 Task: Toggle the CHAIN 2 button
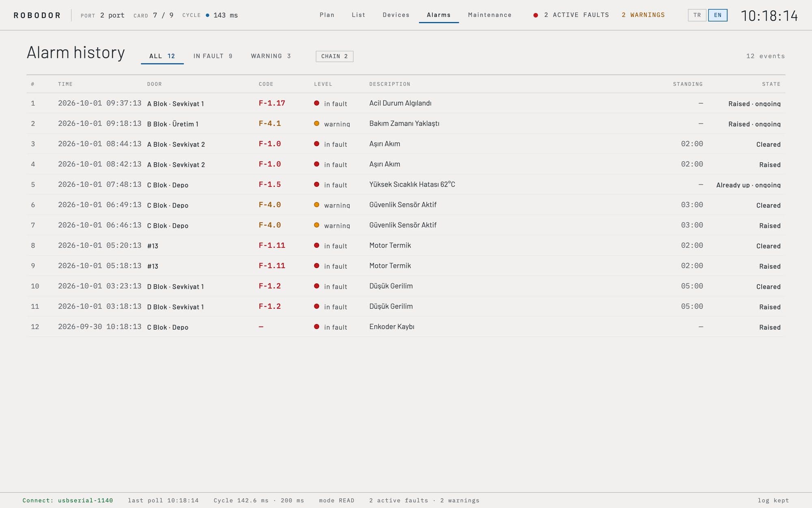pos(335,56)
